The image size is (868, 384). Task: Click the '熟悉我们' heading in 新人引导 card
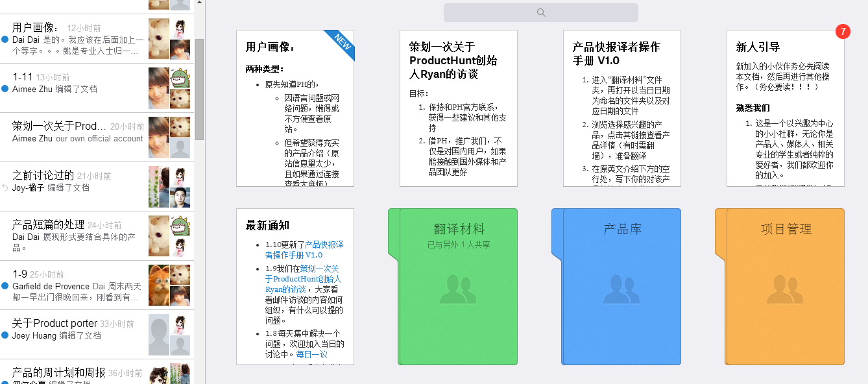pyautogui.click(x=753, y=108)
